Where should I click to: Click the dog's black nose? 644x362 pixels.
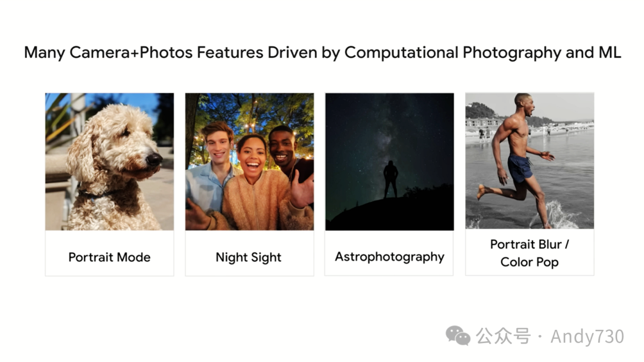click(x=154, y=159)
